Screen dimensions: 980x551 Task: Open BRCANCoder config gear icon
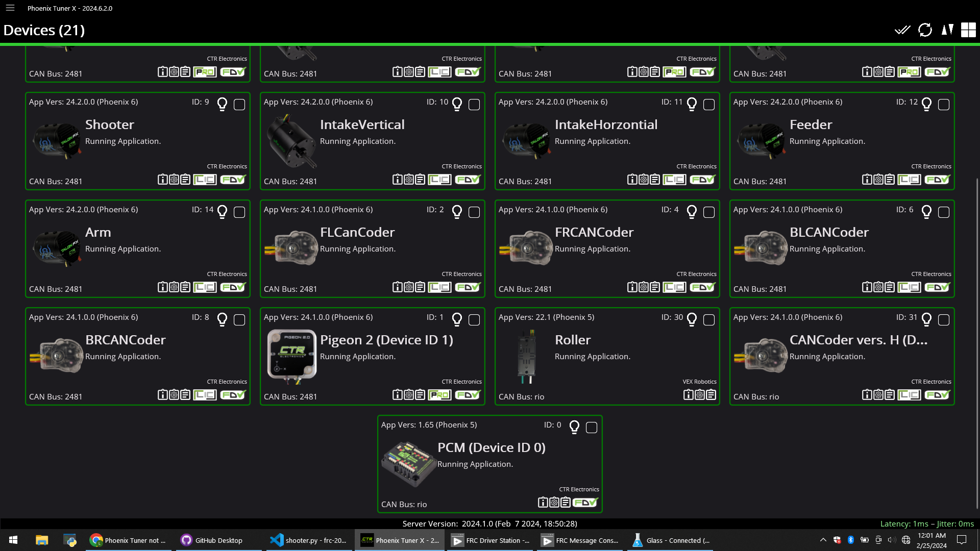tap(174, 395)
